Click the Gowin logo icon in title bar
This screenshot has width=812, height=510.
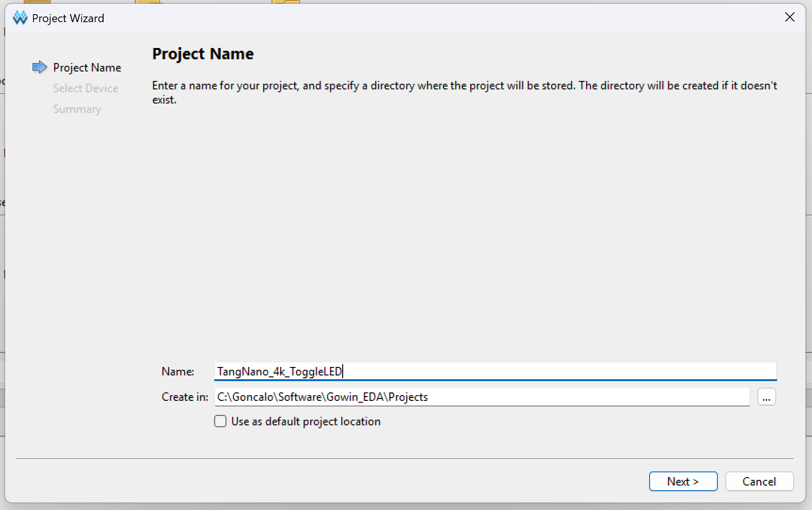20,18
